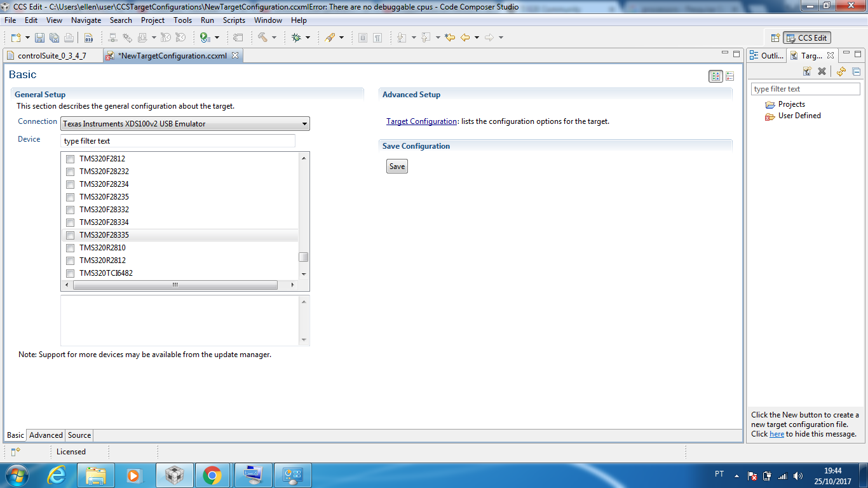
Task: Check the TMS320F28332 device checkbox
Action: [x=71, y=210]
